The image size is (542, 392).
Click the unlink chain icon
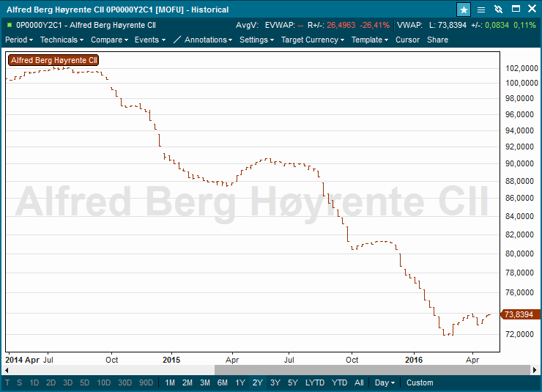coord(498,10)
